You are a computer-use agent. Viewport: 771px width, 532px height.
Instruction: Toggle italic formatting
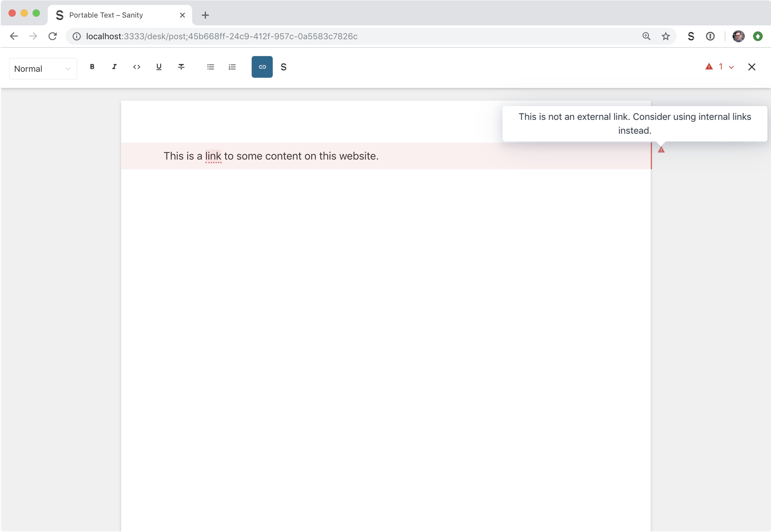coord(114,67)
